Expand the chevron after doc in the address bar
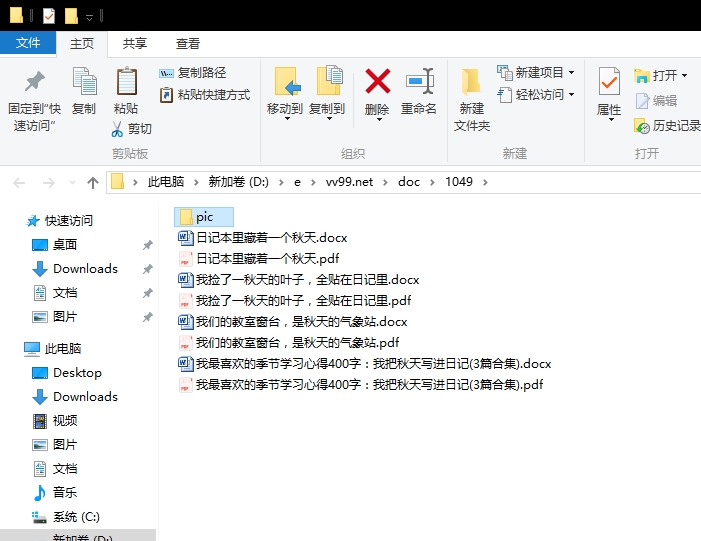 pyautogui.click(x=432, y=182)
